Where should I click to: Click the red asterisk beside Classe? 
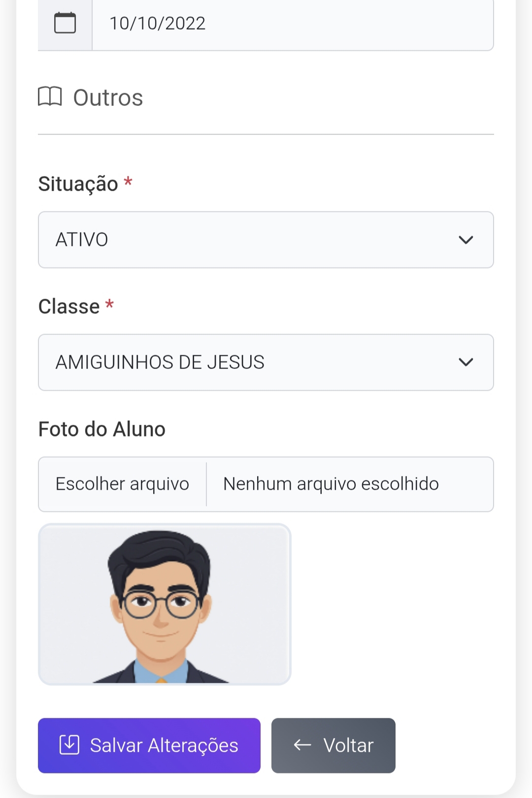[109, 304]
